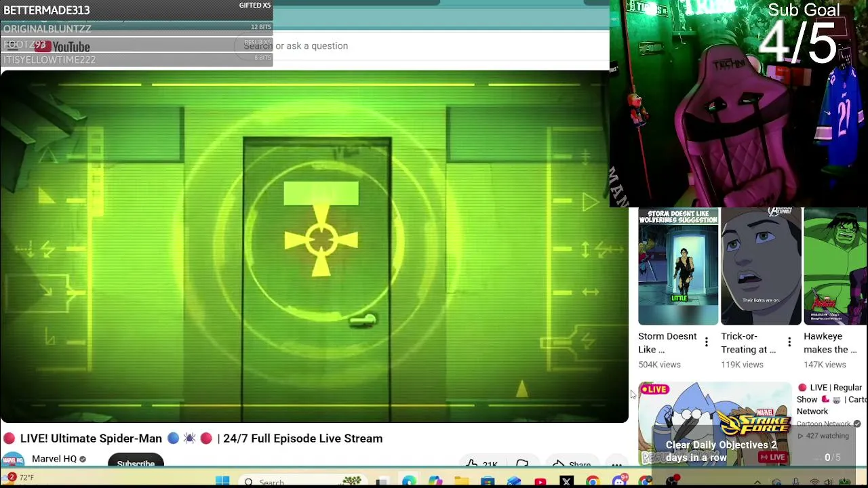Viewport: 868px width, 488px height.
Task: Open Microsoft Store from the taskbar
Action: point(488,481)
